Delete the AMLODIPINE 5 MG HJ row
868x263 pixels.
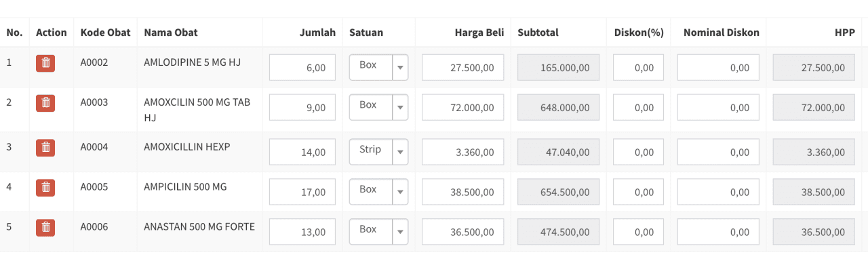tap(45, 63)
